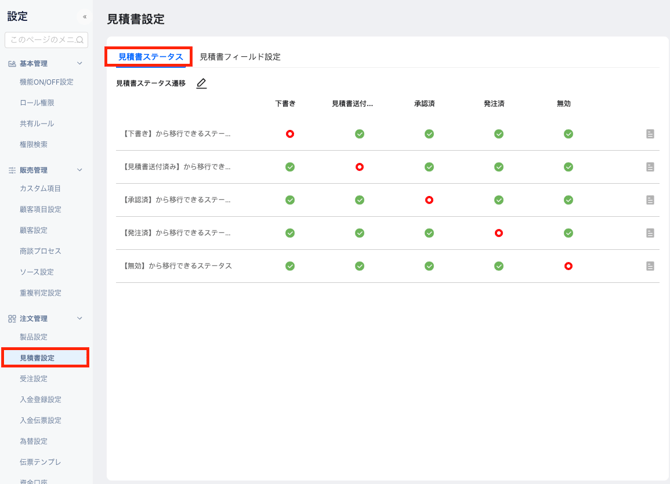Viewport: 670px width, 484px height.
Task: Toggle 【発注済】 row check under 無効 column
Action: [568, 233]
